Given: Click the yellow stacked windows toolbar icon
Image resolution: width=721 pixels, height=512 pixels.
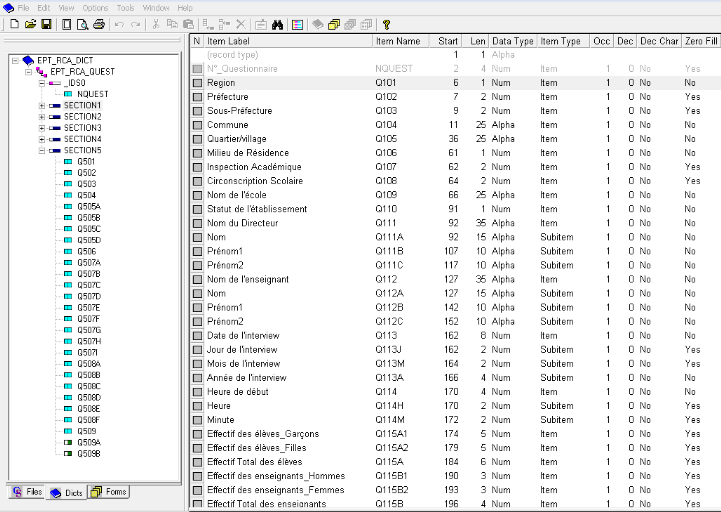Looking at the screenshot, I should 334,24.
